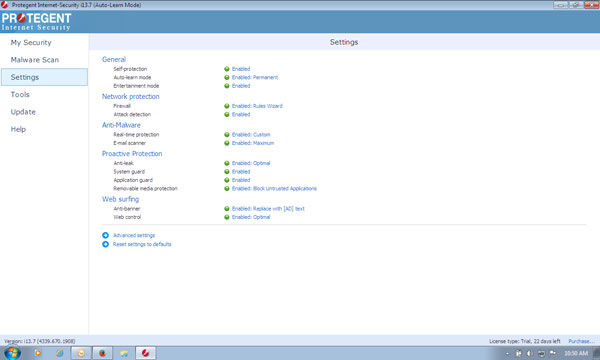This screenshot has width=600, height=360.
Task: Click the volume icon in the system tray
Action: coord(530,353)
